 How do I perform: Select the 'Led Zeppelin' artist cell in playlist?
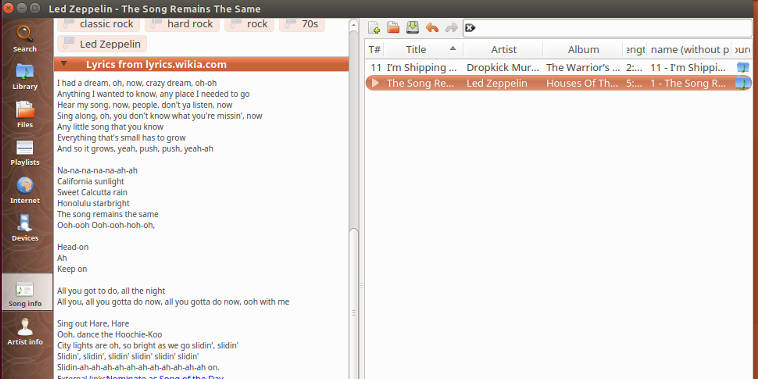pos(497,83)
